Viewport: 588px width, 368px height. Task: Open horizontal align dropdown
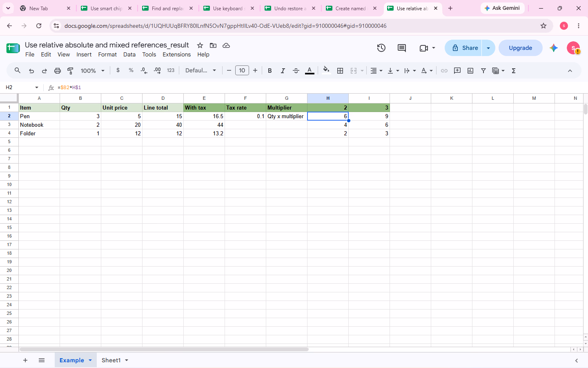coord(376,71)
